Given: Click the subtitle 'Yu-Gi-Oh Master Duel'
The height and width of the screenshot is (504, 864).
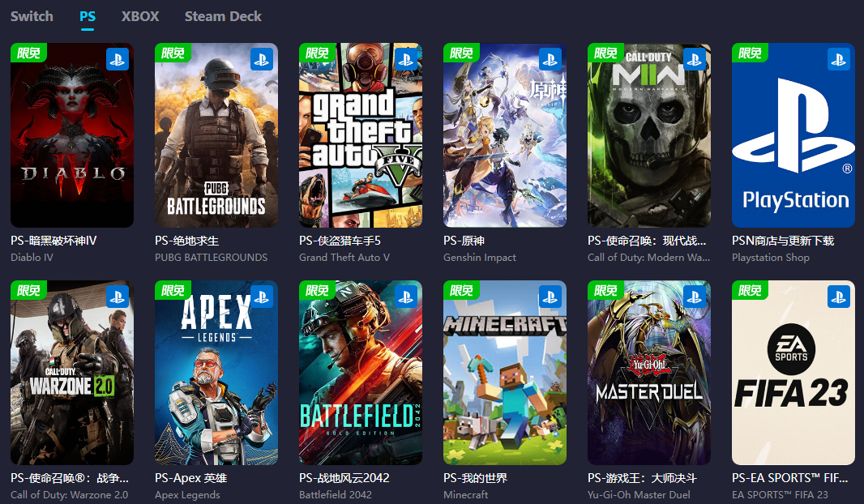Looking at the screenshot, I should 639,494.
